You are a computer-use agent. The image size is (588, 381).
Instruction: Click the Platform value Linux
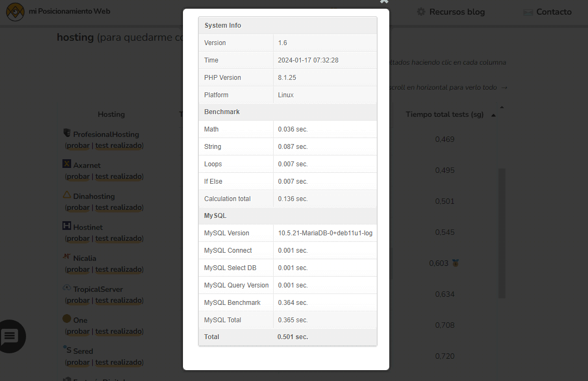pos(286,95)
